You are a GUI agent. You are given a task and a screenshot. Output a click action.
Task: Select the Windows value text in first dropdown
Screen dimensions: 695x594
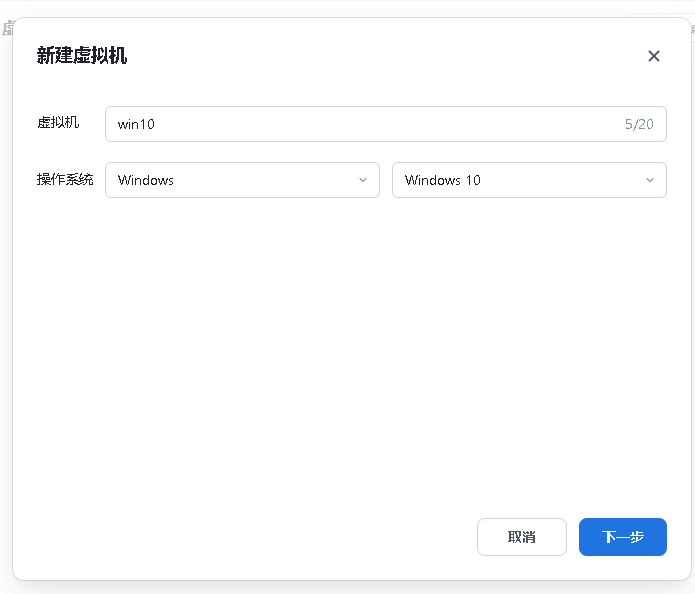click(146, 180)
